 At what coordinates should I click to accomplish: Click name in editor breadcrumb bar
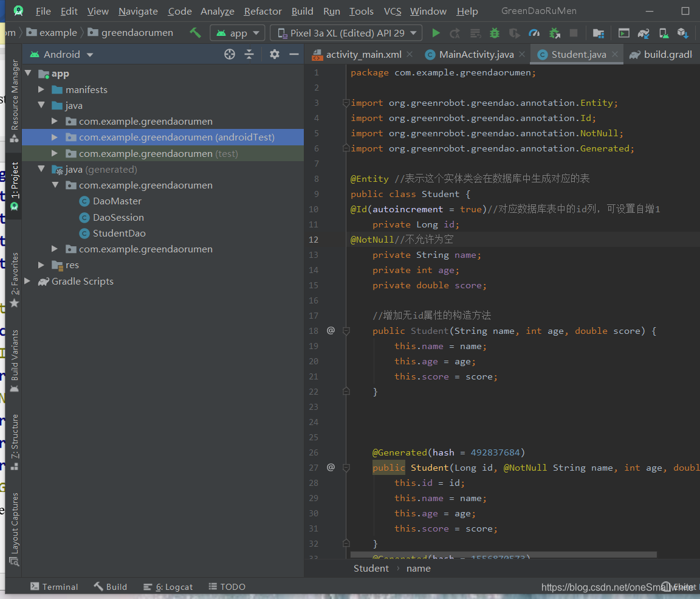click(418, 568)
